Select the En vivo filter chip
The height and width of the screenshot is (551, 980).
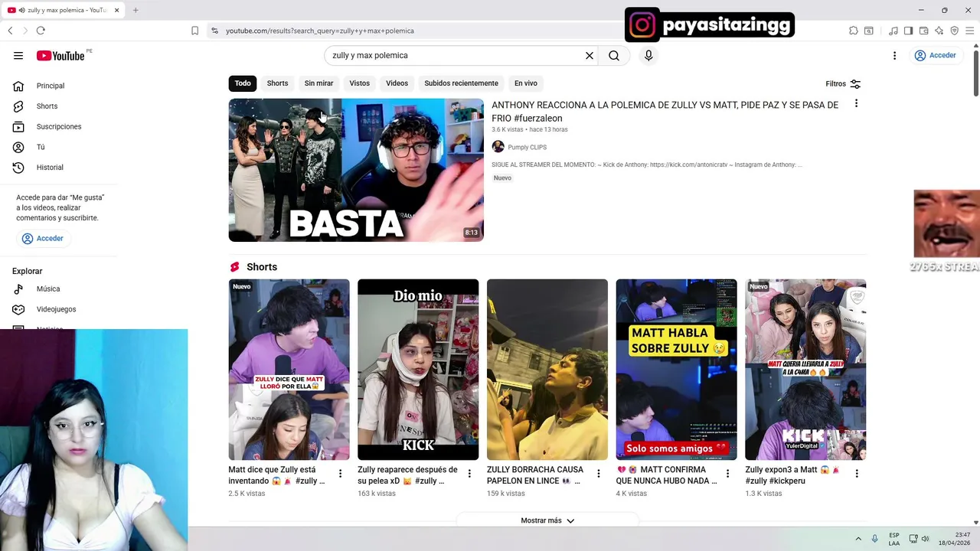click(526, 83)
